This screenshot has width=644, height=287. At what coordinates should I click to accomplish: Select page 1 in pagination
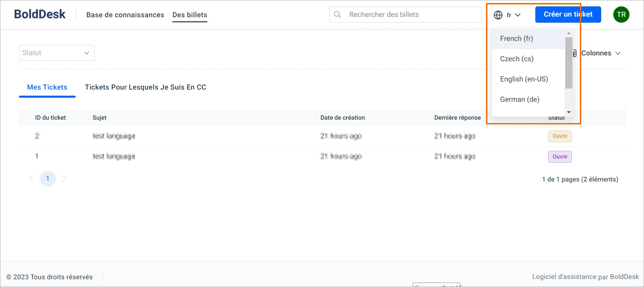pos(48,178)
